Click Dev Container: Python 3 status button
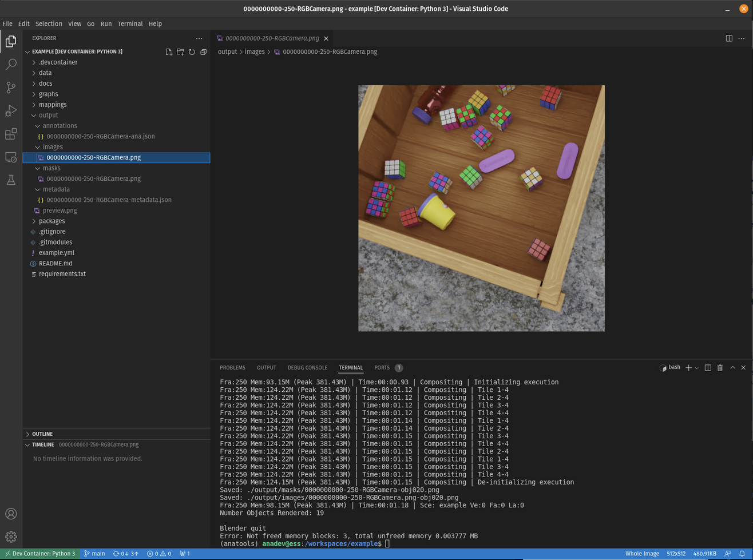 [39, 554]
